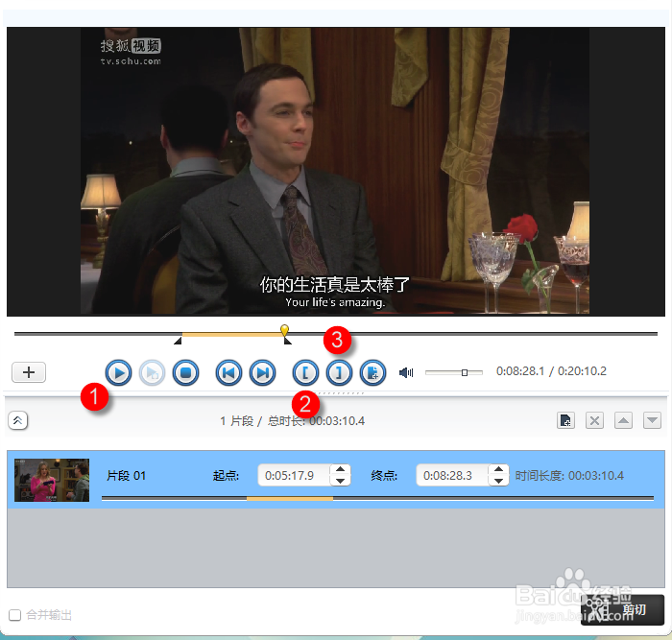Decrease the 起点 start time
This screenshot has width=672, height=640.
click(x=340, y=481)
